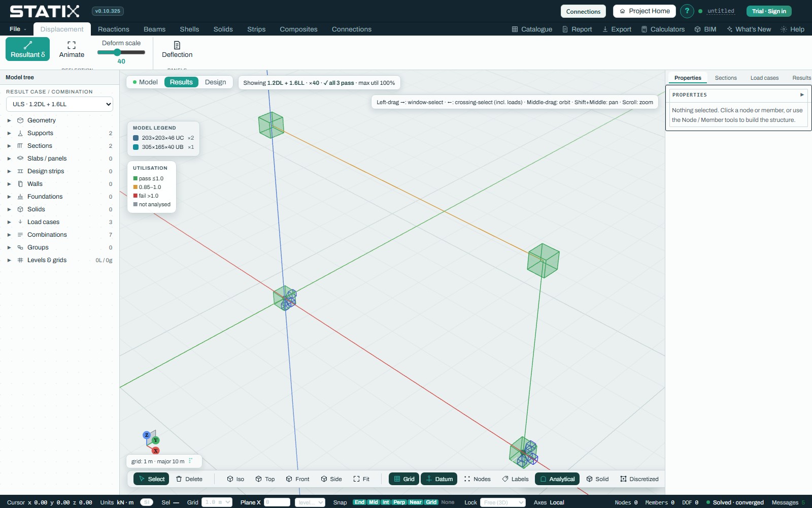The image size is (812, 508).
Task: Toggle Near snap
Action: click(415, 502)
